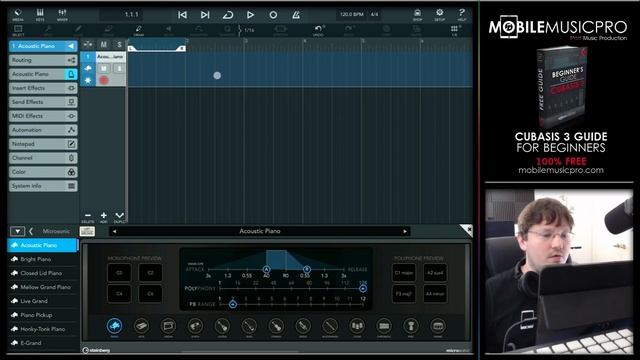640x360 pixels.
Task: Collapse the 1 Acoustic Piano inspector header
Action: [x=43, y=46]
